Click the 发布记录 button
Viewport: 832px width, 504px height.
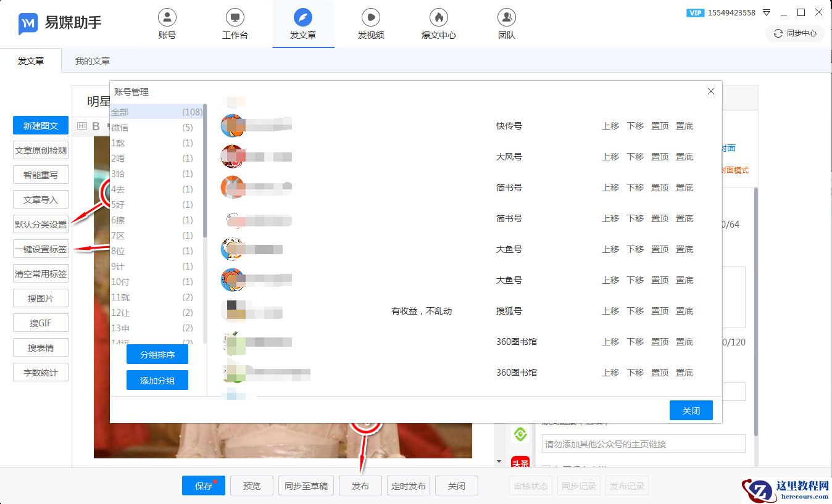pyautogui.click(x=627, y=485)
